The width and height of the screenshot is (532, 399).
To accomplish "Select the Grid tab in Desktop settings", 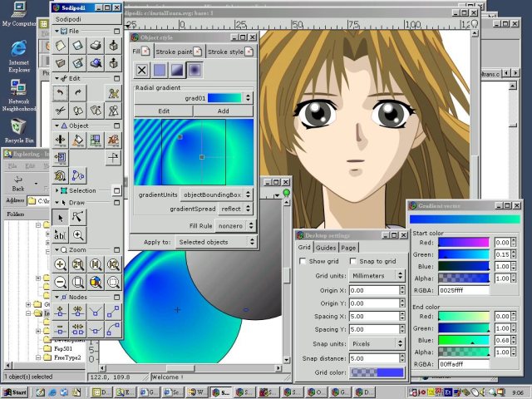I will [304, 247].
